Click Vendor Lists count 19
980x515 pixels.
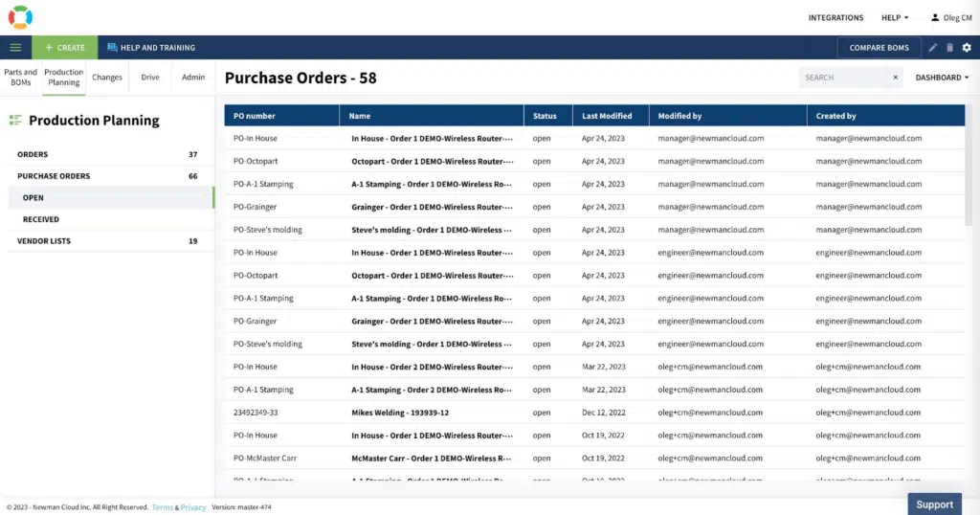click(193, 241)
